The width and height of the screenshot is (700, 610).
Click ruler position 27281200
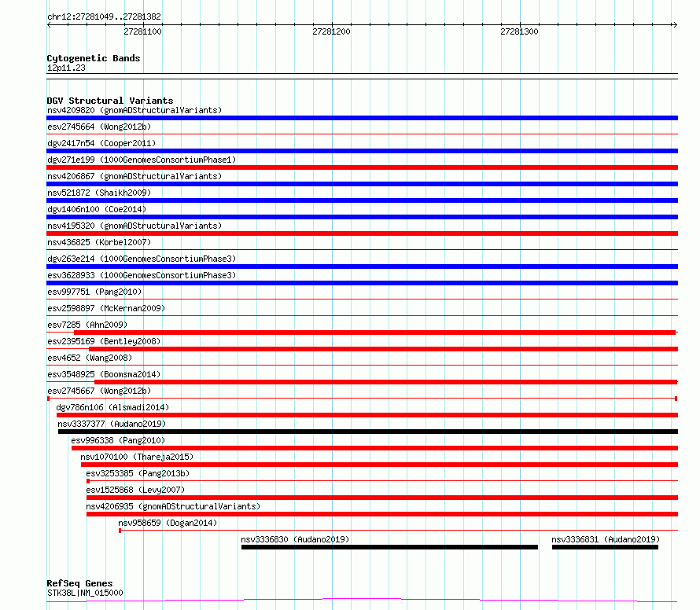coord(331,31)
